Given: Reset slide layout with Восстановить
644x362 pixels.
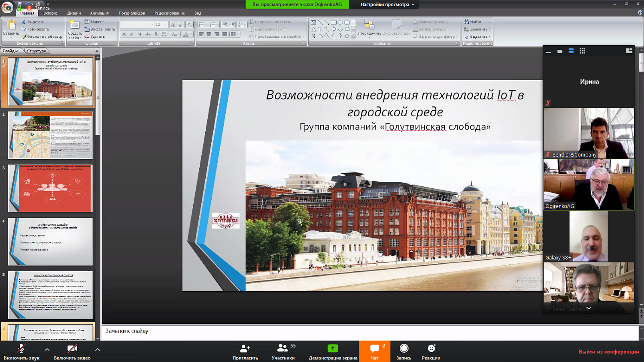Looking at the screenshot, I should (100, 29).
